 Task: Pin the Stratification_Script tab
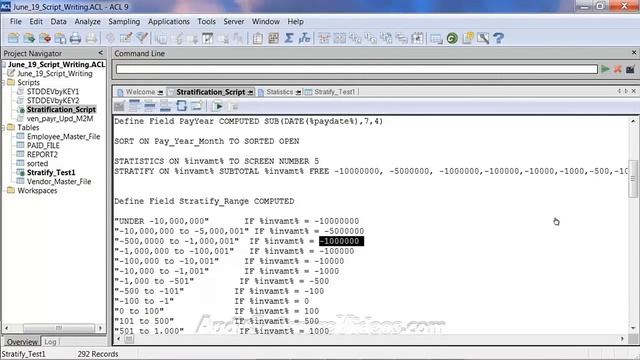tap(250, 92)
